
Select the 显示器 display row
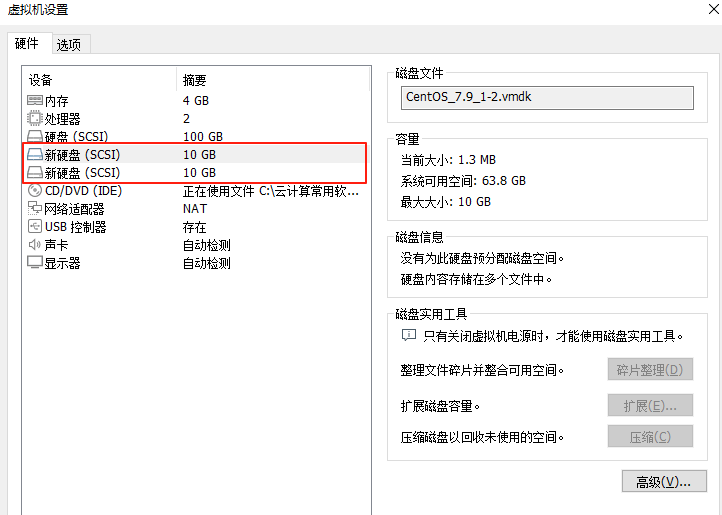[197, 263]
